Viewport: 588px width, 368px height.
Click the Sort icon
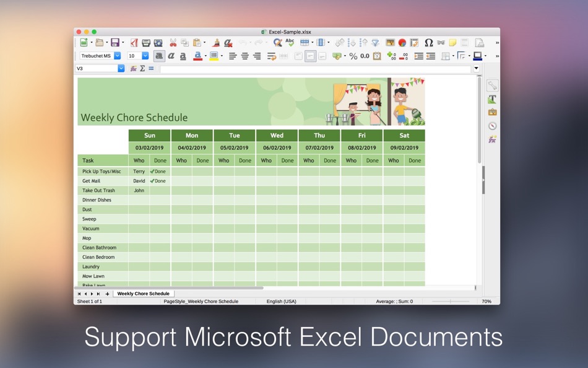click(x=340, y=42)
